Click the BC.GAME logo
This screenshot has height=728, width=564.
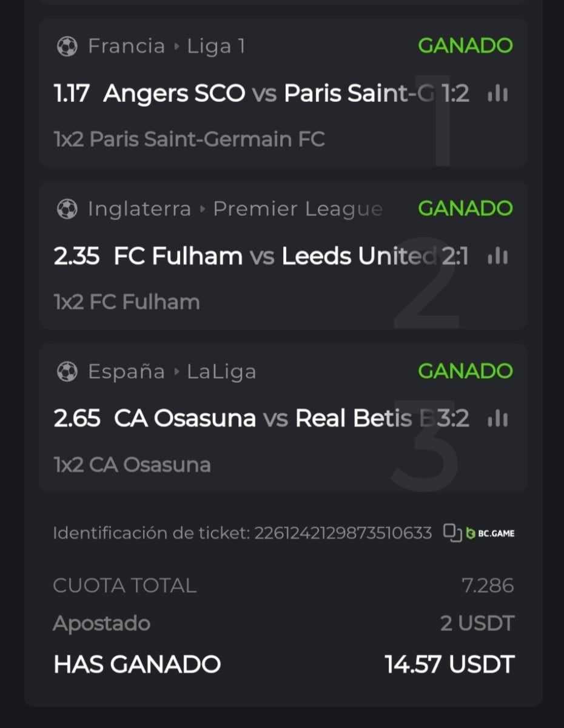(x=491, y=533)
